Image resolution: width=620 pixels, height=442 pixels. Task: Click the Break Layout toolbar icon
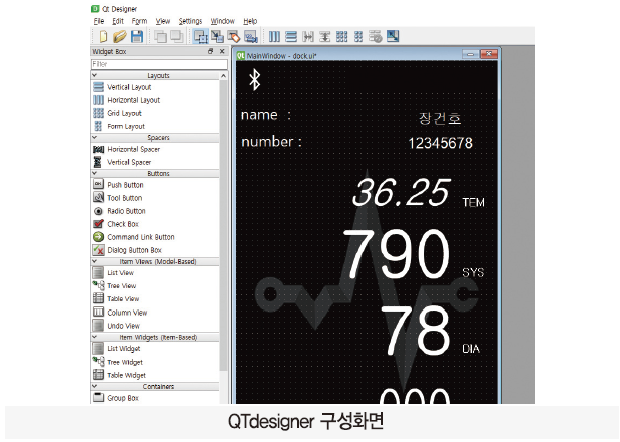click(376, 36)
